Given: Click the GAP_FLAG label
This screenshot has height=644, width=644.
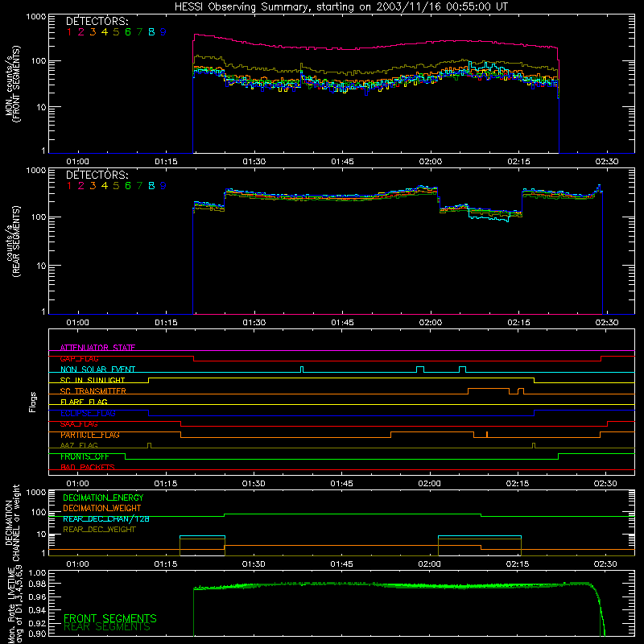Looking at the screenshot, I should click(79, 358).
